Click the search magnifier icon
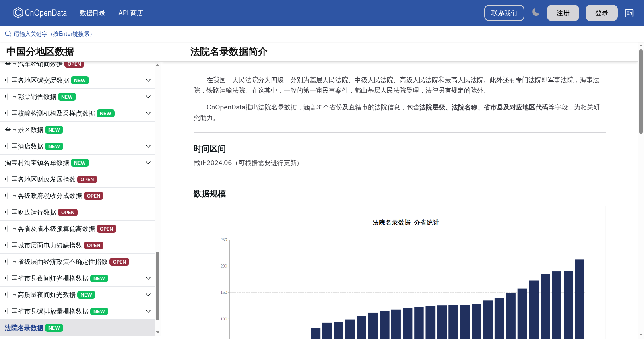This screenshot has height=345, width=644. tap(8, 34)
